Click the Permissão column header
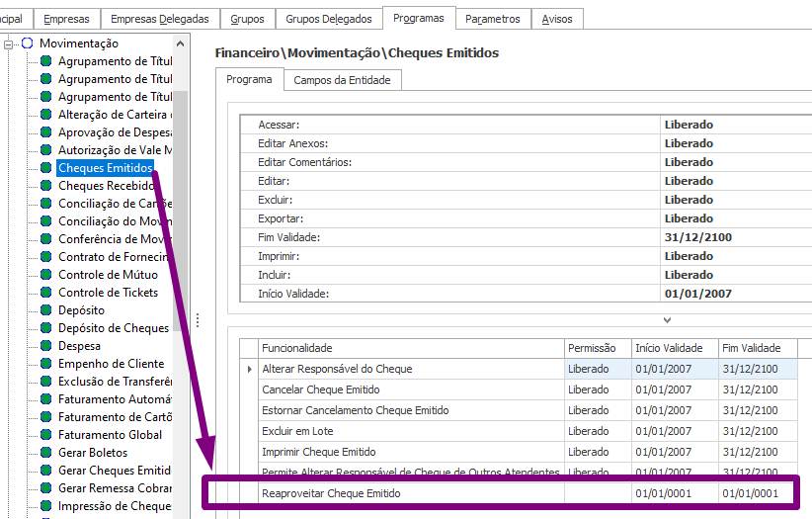 click(x=592, y=348)
